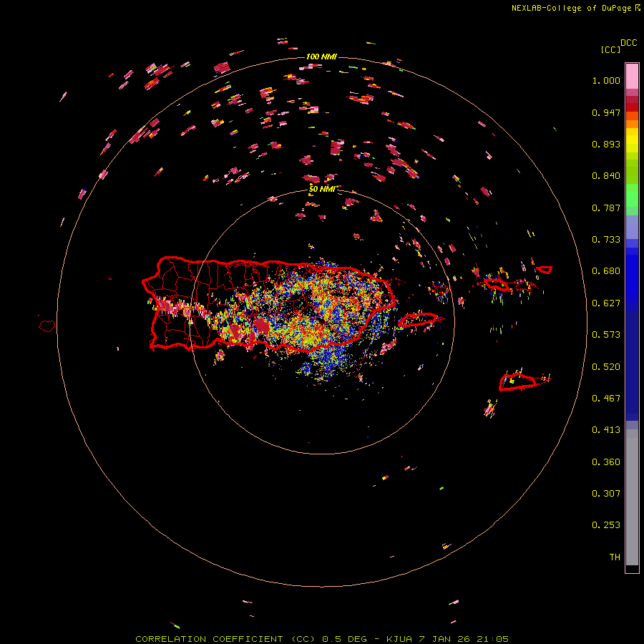Click the 0.733 legend value

tap(606, 240)
